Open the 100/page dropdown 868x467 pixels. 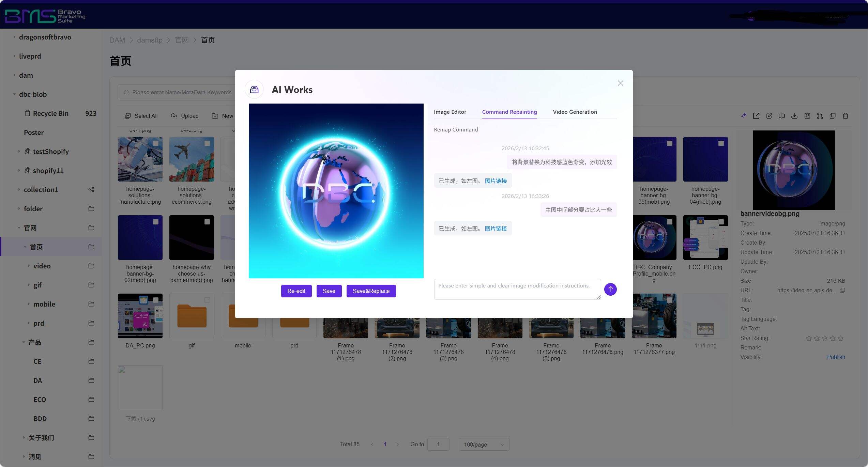click(x=484, y=444)
